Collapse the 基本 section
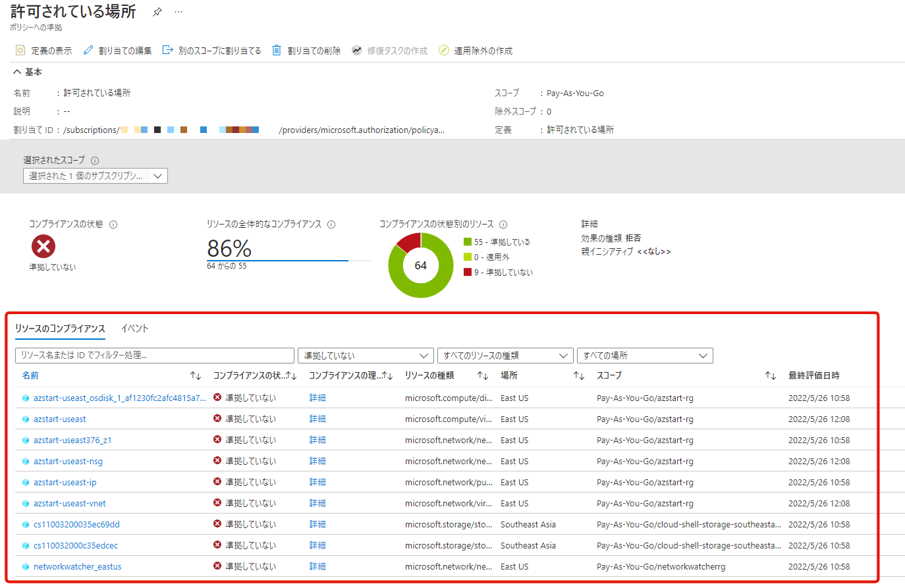The image size is (905, 588). [27, 72]
